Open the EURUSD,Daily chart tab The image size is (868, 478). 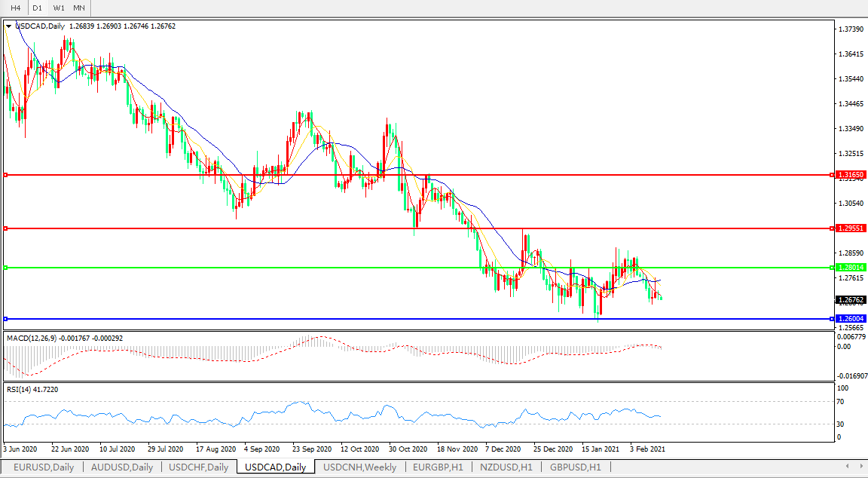[43, 467]
